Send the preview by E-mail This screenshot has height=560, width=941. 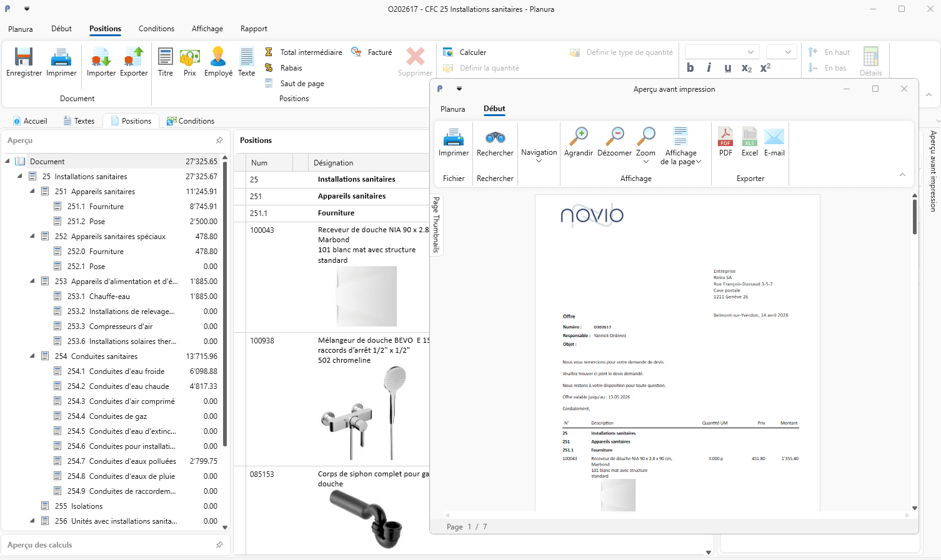pos(774,141)
